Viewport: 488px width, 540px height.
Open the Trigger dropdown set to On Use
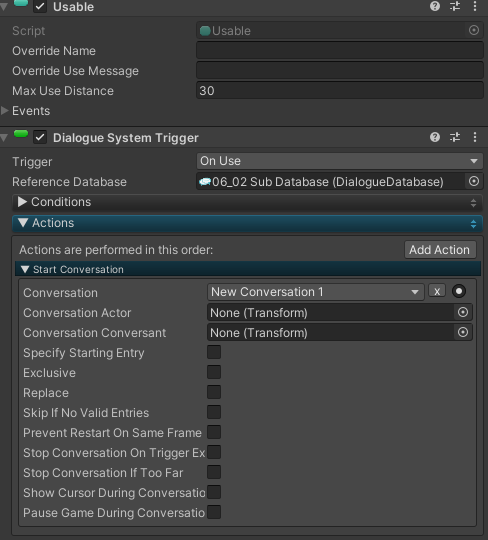coord(340,161)
